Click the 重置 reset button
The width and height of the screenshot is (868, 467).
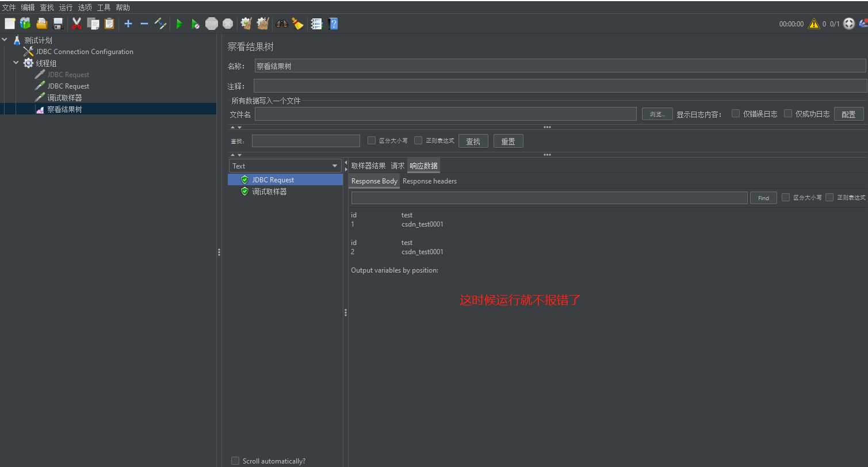click(508, 141)
